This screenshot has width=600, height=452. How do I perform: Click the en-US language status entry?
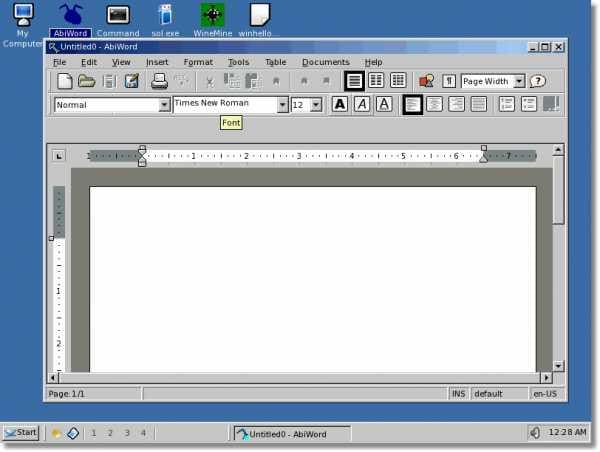click(x=546, y=394)
